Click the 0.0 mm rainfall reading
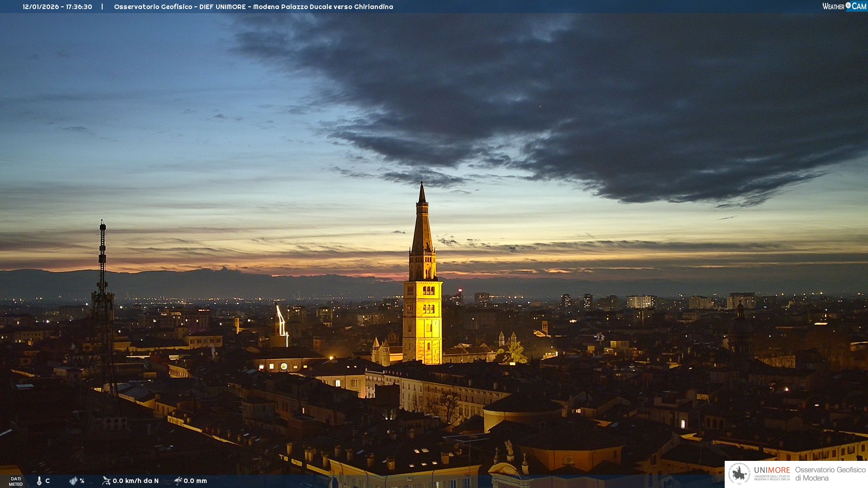 click(x=195, y=481)
